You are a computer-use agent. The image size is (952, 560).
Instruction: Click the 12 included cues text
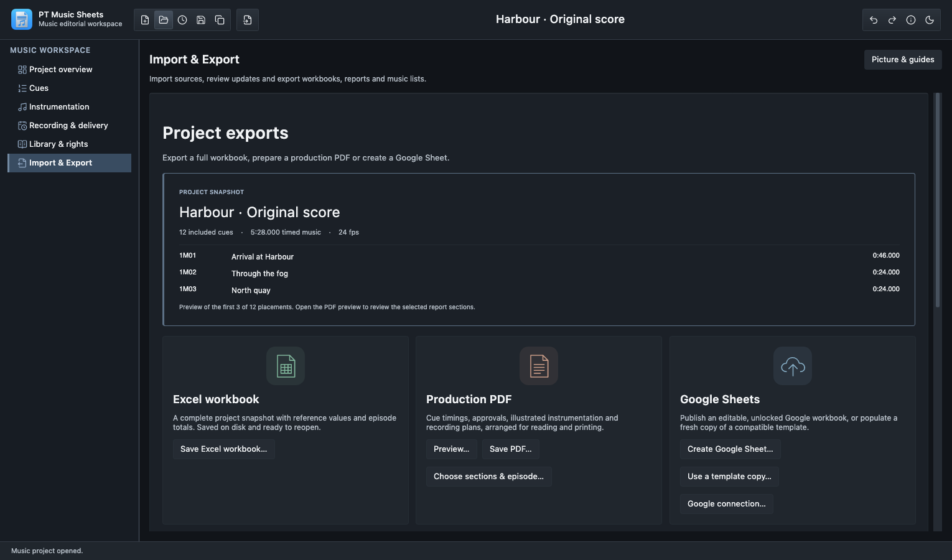[x=206, y=232]
